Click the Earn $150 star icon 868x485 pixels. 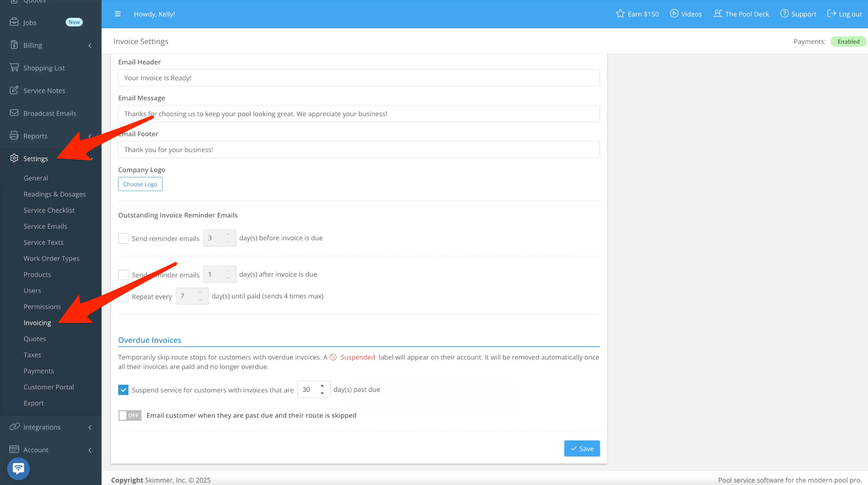pyautogui.click(x=620, y=14)
